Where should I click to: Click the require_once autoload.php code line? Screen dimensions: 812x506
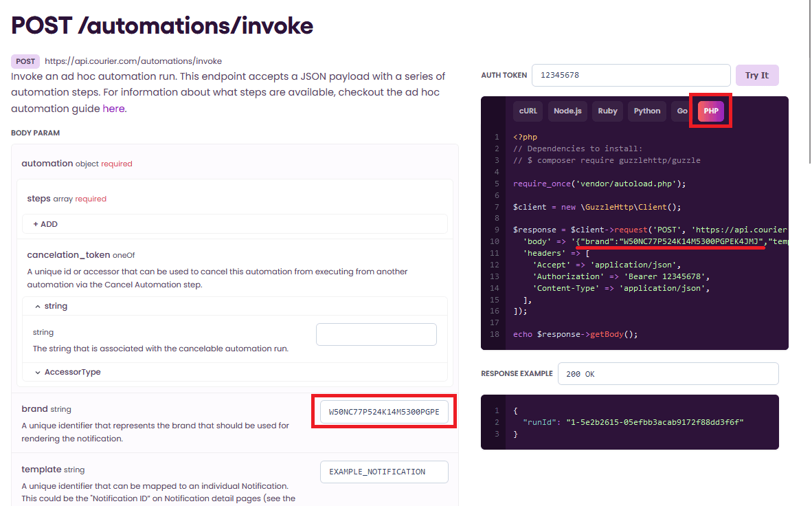pyautogui.click(x=599, y=184)
